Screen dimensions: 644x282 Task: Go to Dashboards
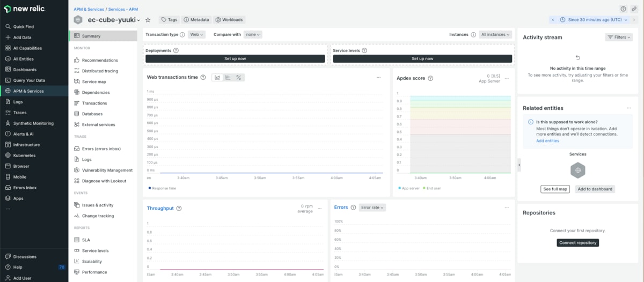click(25, 70)
